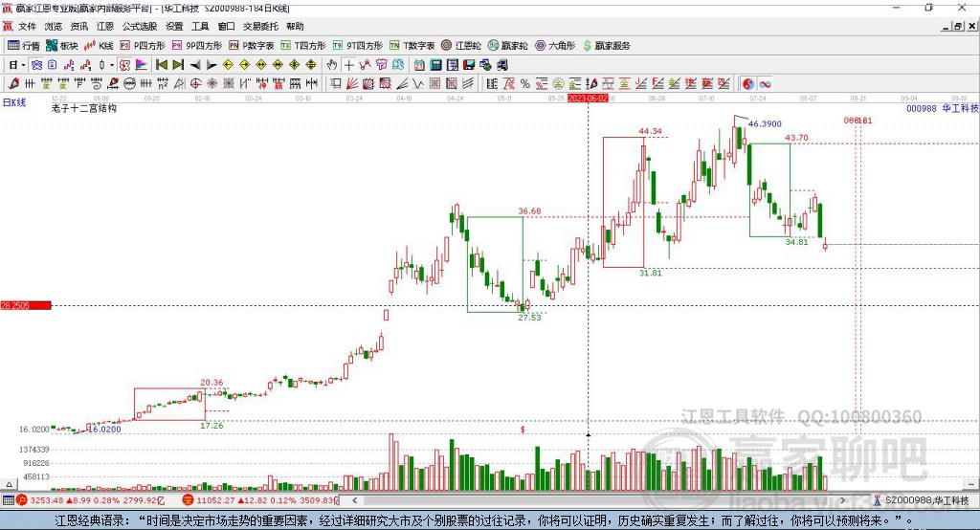Jump to last bar icon
Image resolution: width=980 pixels, height=530 pixels.
click(x=178, y=65)
